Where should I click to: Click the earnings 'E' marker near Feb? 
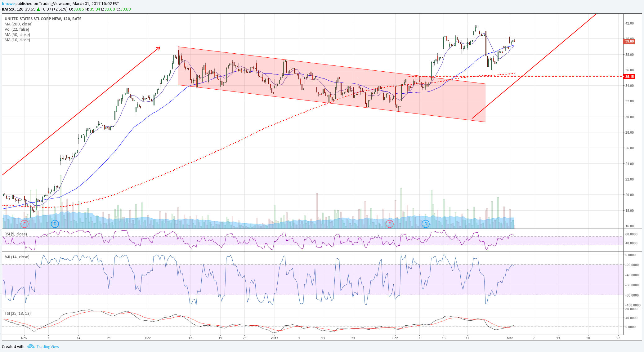point(389,224)
